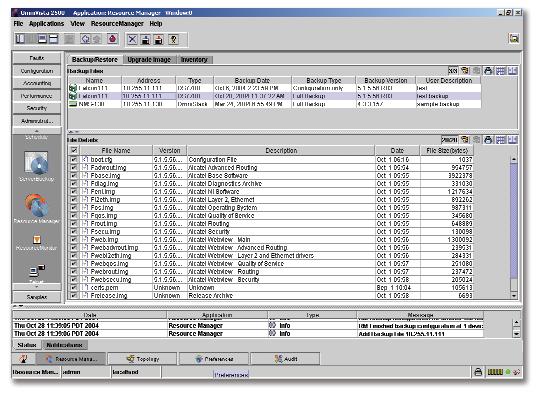
Task: Select the 'sample backup' row in Backup Files
Action: click(x=275, y=104)
